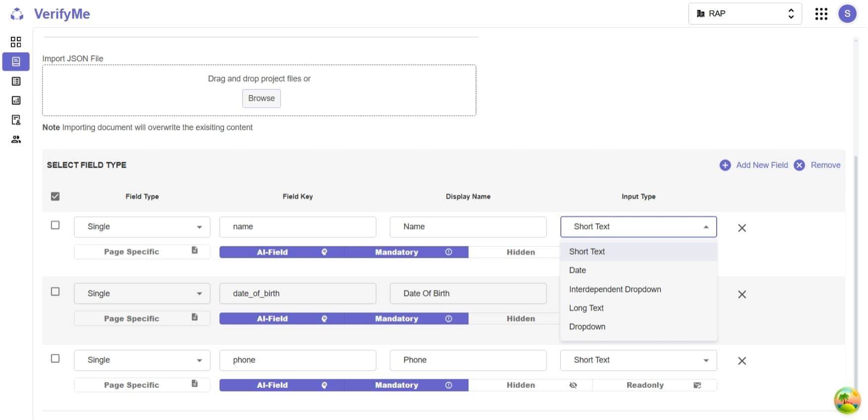868x420 pixels.
Task: Open the users sidebar icon
Action: 16,140
